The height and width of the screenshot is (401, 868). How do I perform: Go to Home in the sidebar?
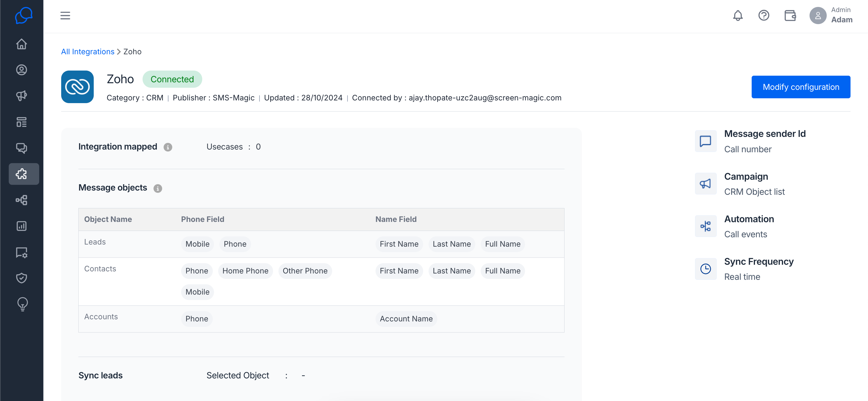tap(22, 44)
